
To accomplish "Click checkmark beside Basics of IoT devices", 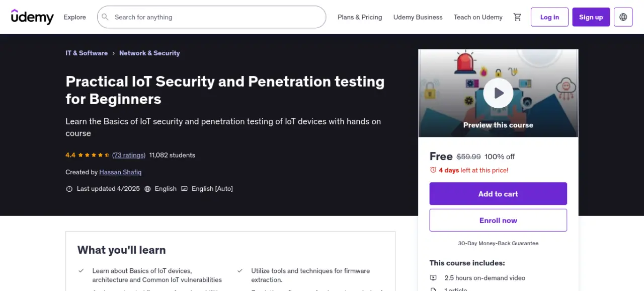I will coord(81,271).
